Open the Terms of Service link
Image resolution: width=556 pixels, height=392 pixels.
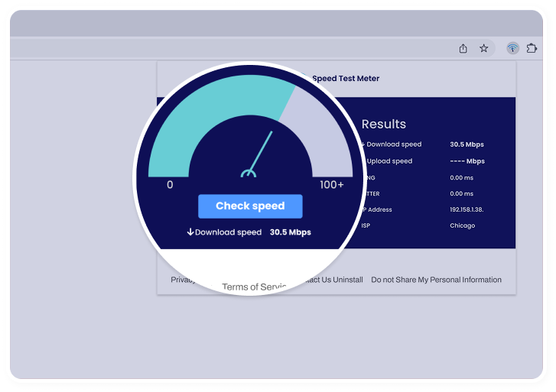(x=253, y=287)
